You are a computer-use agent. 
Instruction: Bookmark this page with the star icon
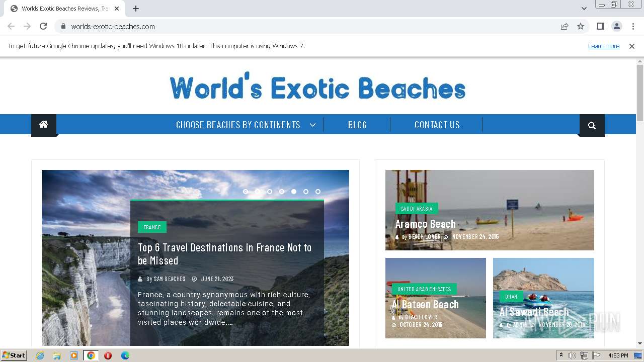(x=581, y=26)
